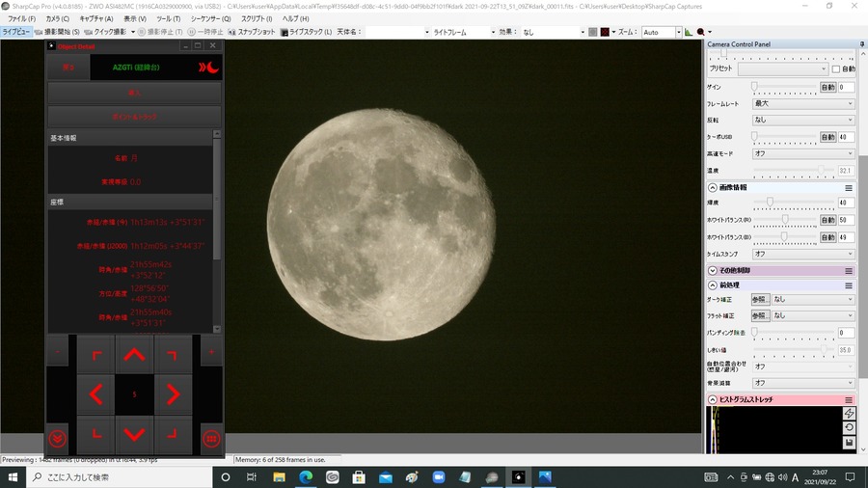
Task: Click the down-right diagonal slew button
Action: point(174,434)
